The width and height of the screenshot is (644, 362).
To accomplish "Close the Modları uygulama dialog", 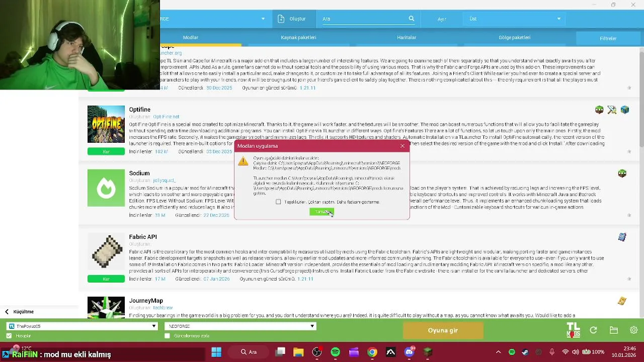I will point(402,146).
